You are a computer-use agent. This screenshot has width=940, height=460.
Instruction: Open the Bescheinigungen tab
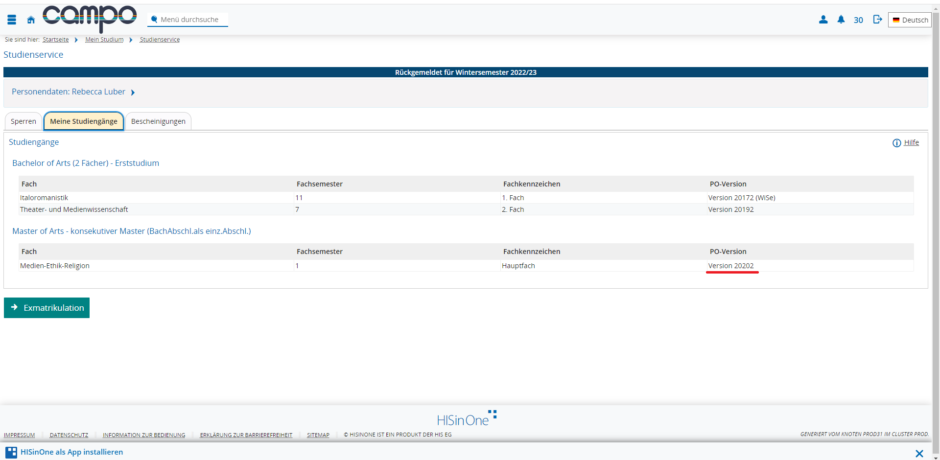click(x=159, y=121)
